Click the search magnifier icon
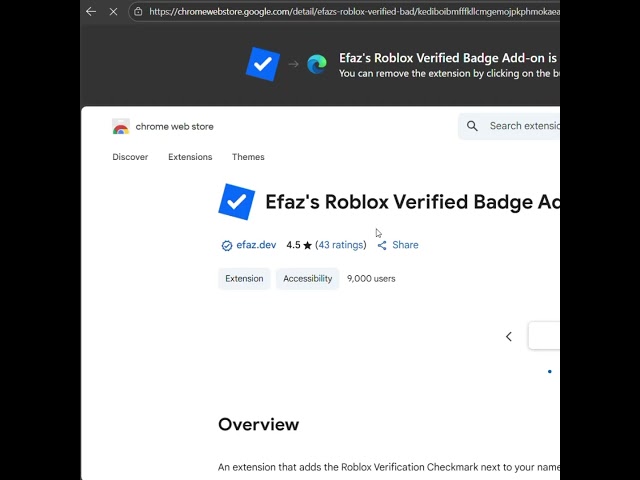640x480 pixels. 472,126
